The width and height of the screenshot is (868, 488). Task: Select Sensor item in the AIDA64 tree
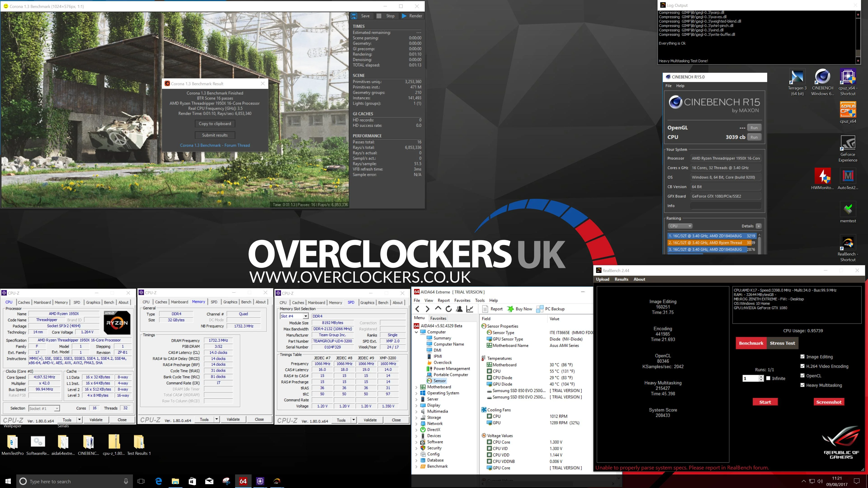click(x=439, y=381)
